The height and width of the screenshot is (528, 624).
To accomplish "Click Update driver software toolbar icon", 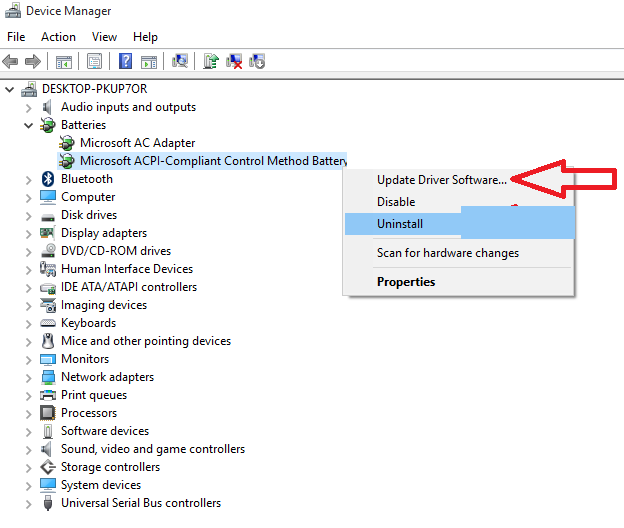I will coord(211,61).
